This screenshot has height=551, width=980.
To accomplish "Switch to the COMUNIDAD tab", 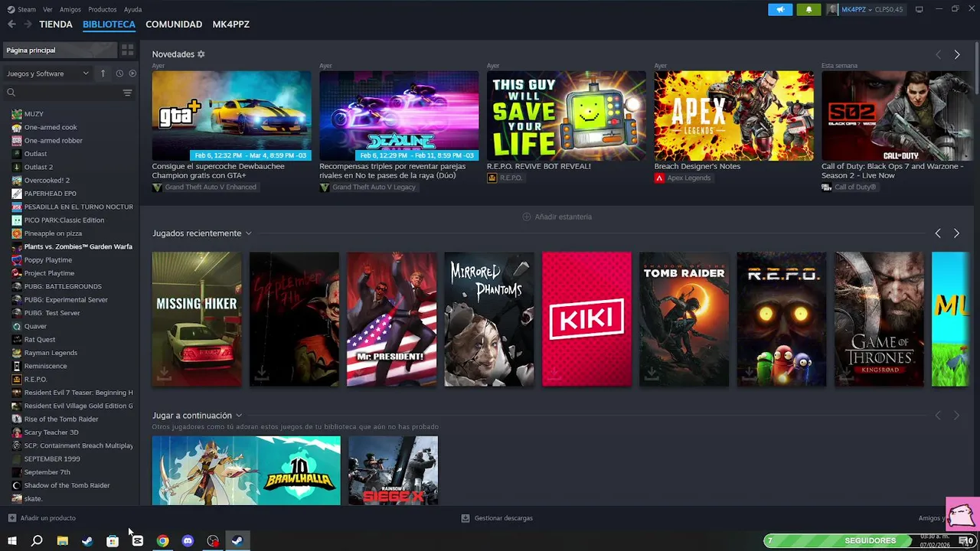I will coord(174,24).
